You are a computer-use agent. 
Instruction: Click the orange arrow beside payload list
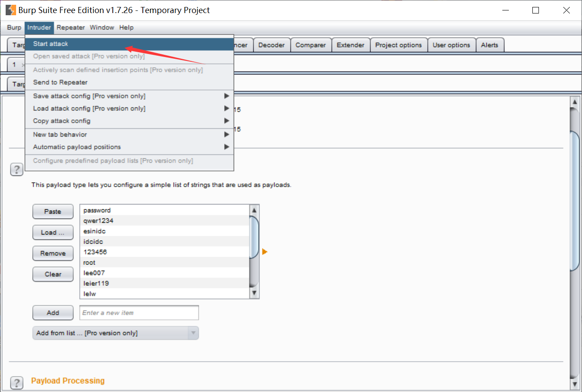(265, 252)
